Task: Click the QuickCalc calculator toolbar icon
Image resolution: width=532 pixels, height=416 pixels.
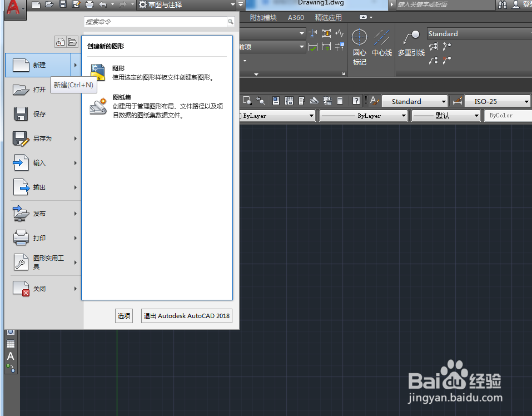Action: click(x=340, y=101)
